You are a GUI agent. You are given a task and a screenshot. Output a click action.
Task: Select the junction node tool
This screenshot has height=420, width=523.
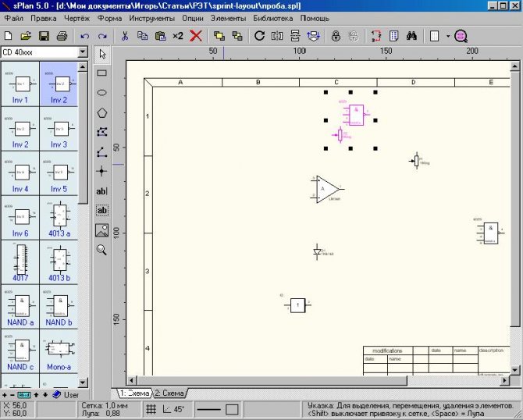(101, 171)
